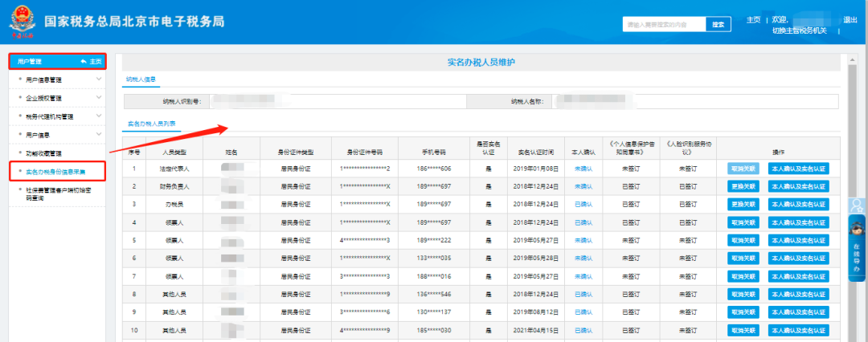Click 本人确认及实名认证 in row 7
The width and height of the screenshot is (868, 342).
click(798, 277)
